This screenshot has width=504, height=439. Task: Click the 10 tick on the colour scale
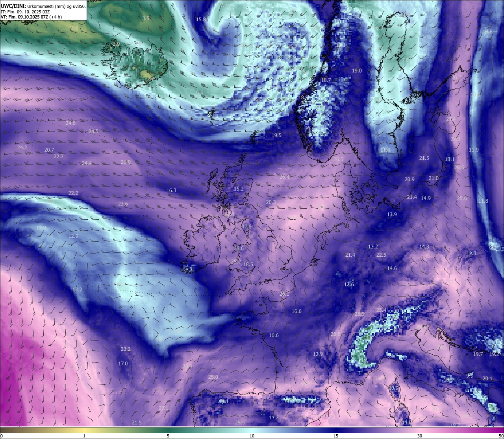point(252,436)
